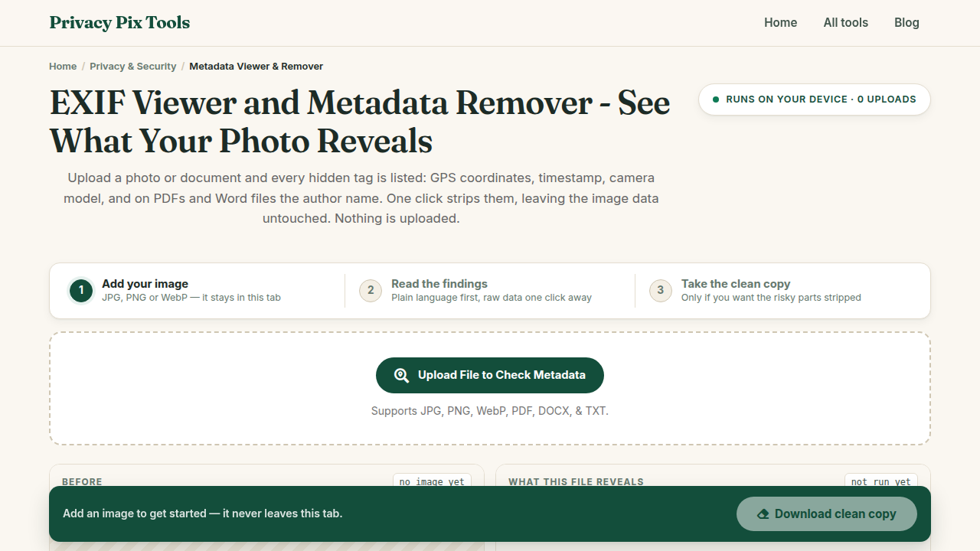Click the magnifier icon in the upload button
The image size is (980, 551).
[401, 375]
